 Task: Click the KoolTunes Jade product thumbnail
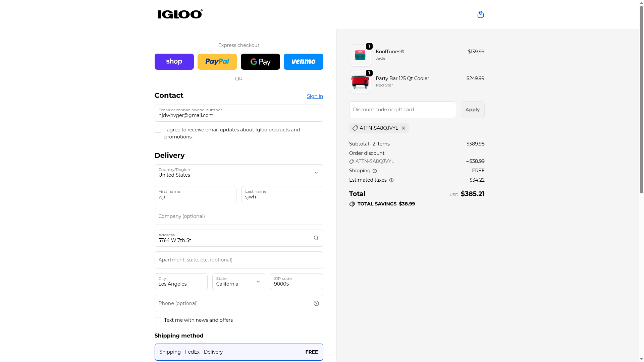click(360, 55)
